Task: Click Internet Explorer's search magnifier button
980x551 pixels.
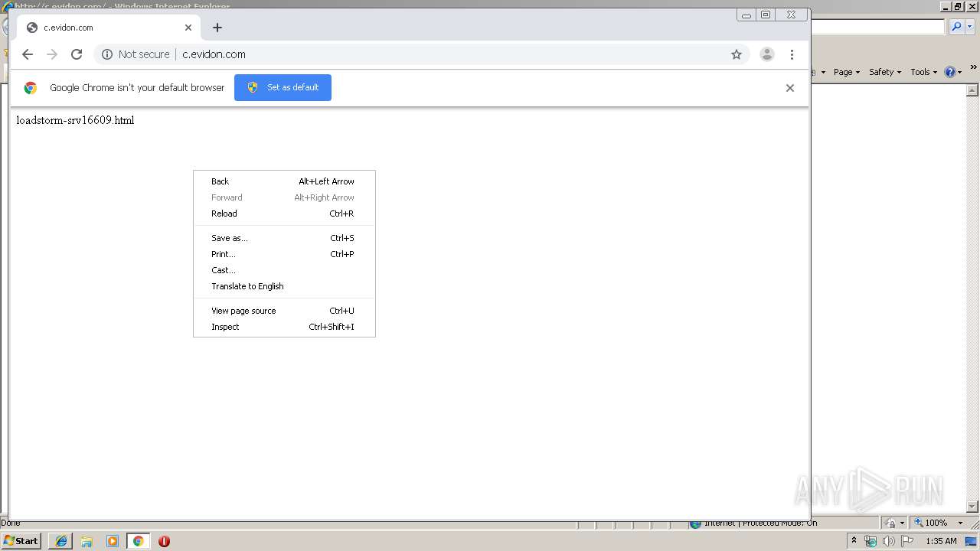Action: pos(955,27)
